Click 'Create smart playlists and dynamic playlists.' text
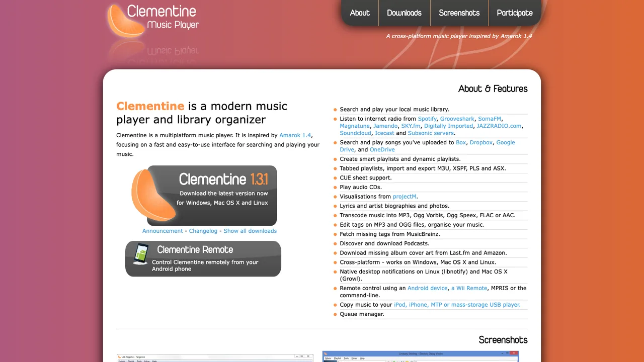 (400, 159)
